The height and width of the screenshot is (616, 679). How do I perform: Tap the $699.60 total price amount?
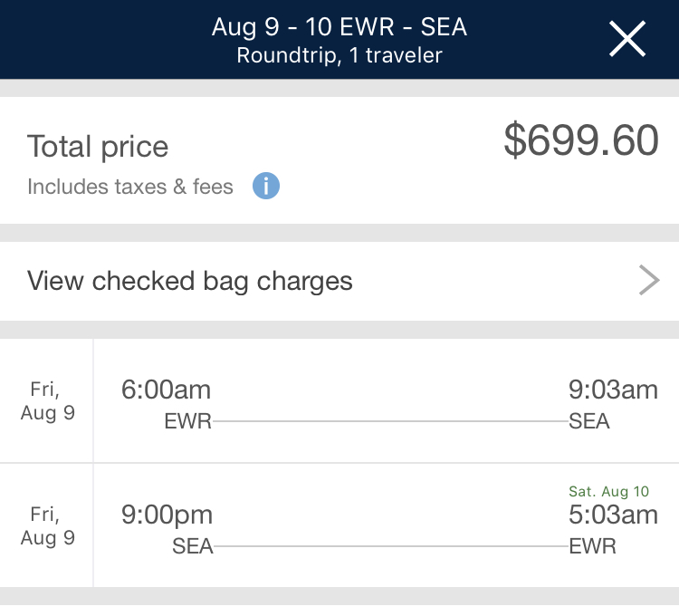(x=580, y=140)
